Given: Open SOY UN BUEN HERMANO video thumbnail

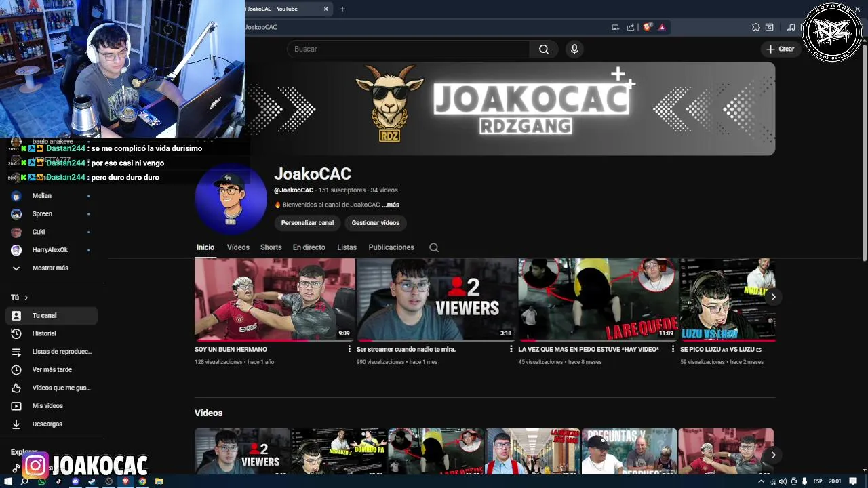Looking at the screenshot, I should tap(275, 299).
